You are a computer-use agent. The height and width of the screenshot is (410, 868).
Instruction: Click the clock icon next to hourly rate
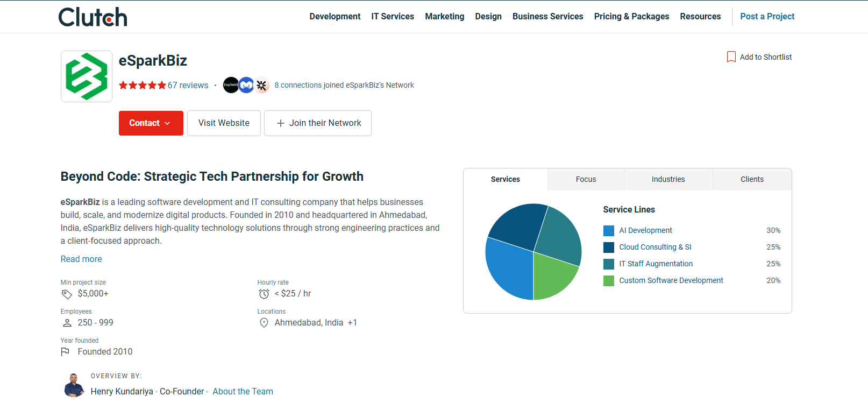pyautogui.click(x=264, y=294)
